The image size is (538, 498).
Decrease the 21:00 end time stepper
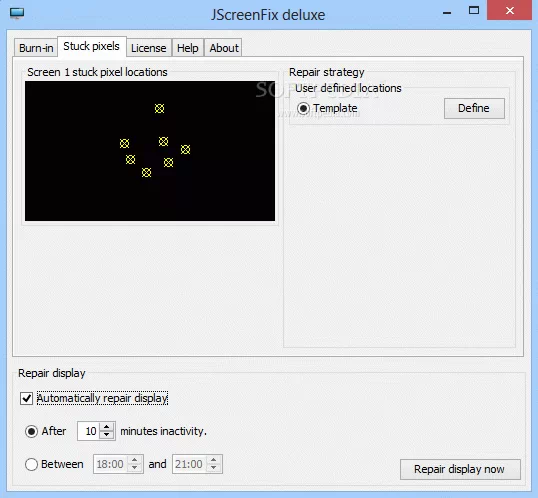(214, 468)
